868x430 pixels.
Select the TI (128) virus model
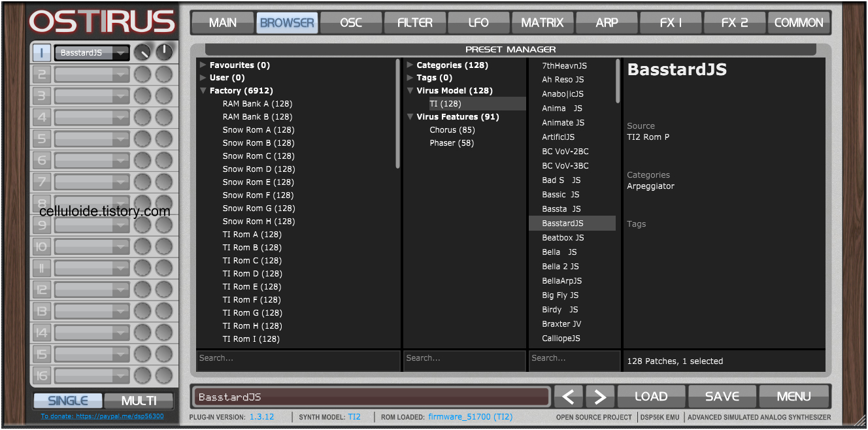pos(476,104)
